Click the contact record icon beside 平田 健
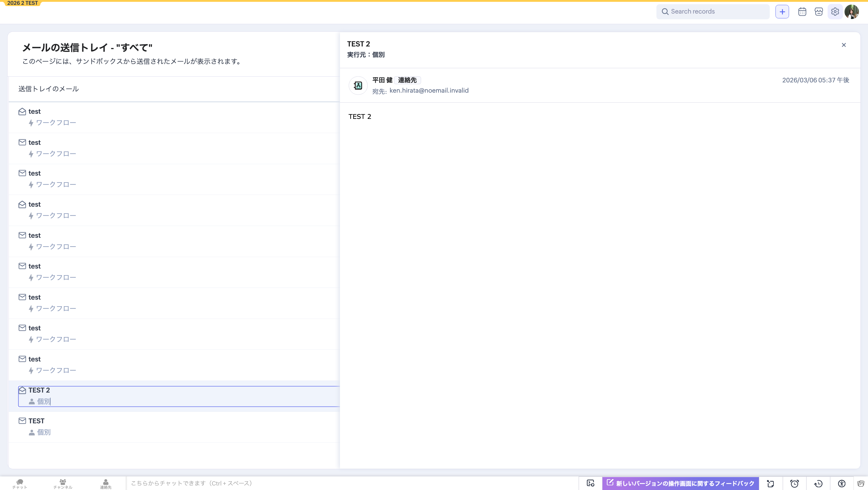This screenshot has height=490, width=868. pos(358,85)
